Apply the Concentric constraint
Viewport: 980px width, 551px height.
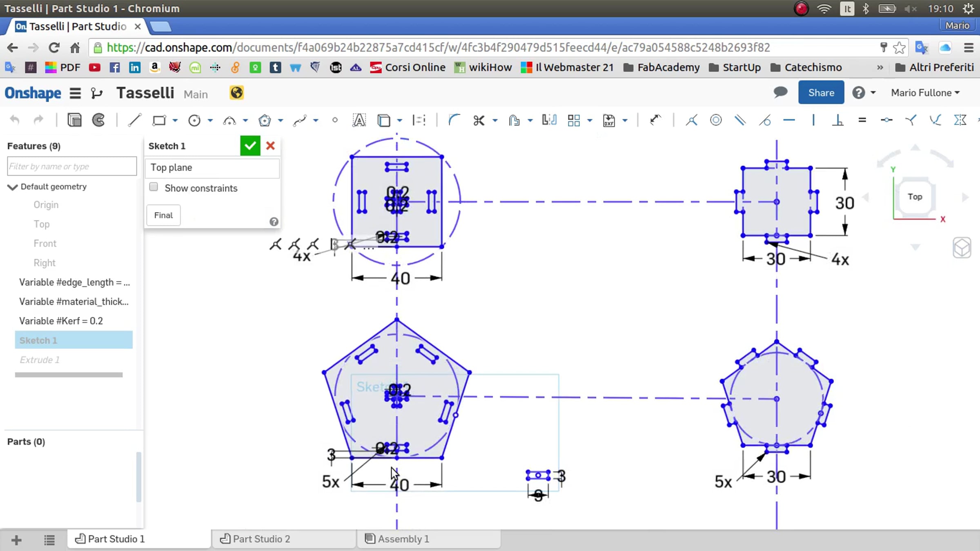(x=716, y=120)
